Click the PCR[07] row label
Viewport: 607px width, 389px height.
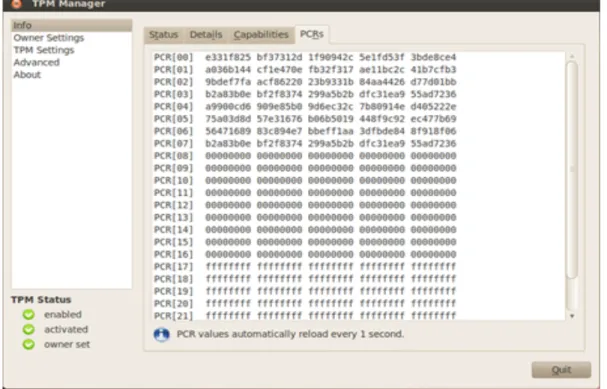pos(173,144)
